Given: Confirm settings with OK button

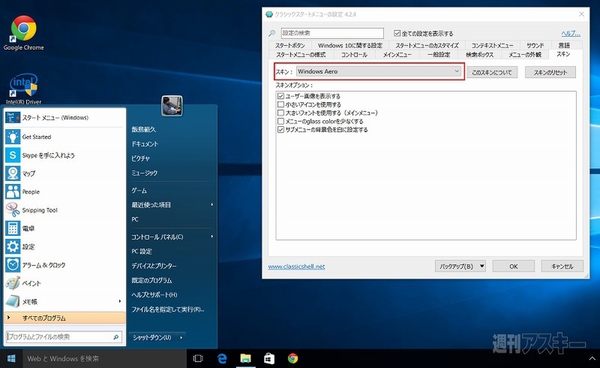Looking at the screenshot, I should [514, 266].
